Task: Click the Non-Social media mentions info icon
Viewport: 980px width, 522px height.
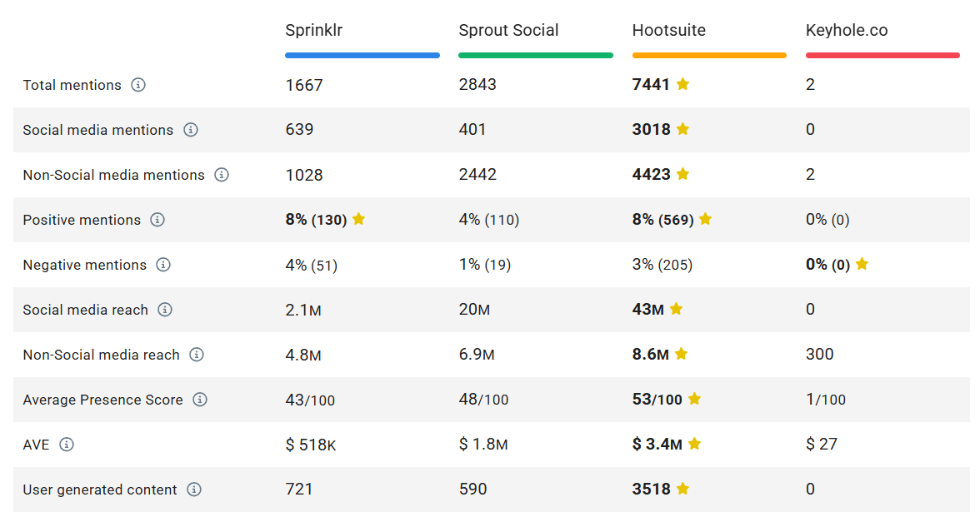Action: point(222,175)
